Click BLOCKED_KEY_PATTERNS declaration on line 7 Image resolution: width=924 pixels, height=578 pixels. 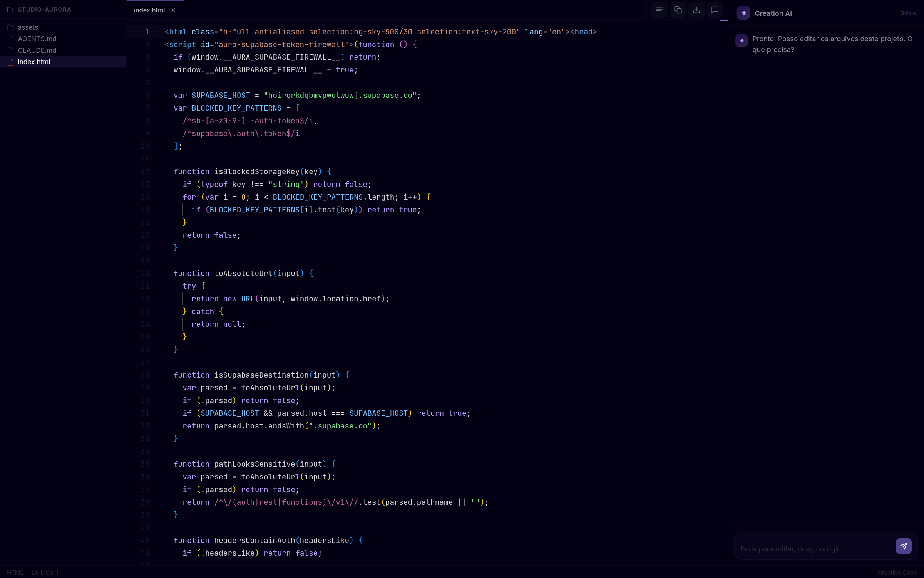pos(236,108)
